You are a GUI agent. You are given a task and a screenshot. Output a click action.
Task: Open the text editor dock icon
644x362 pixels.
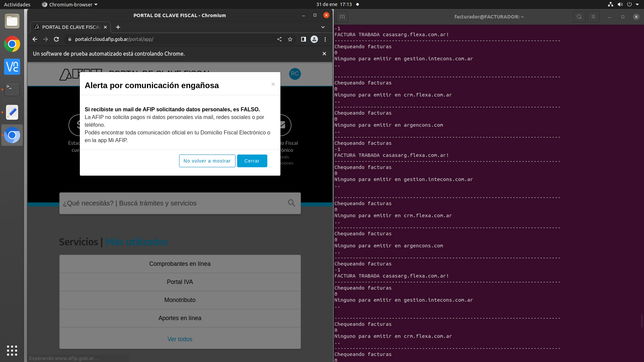pyautogui.click(x=12, y=112)
